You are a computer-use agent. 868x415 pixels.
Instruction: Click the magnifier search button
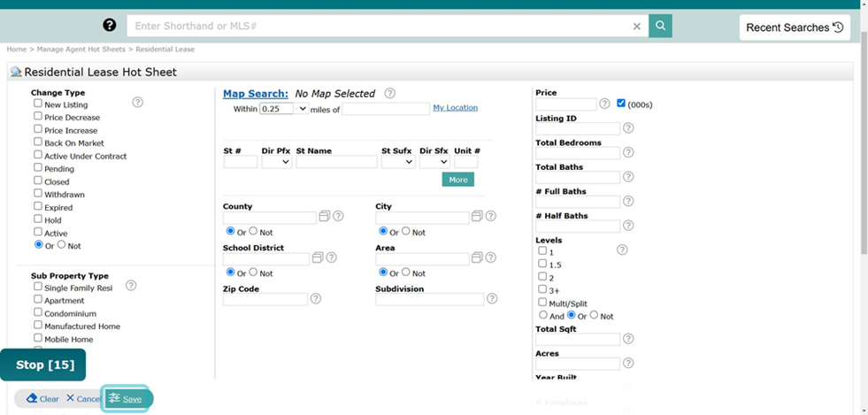click(x=660, y=26)
